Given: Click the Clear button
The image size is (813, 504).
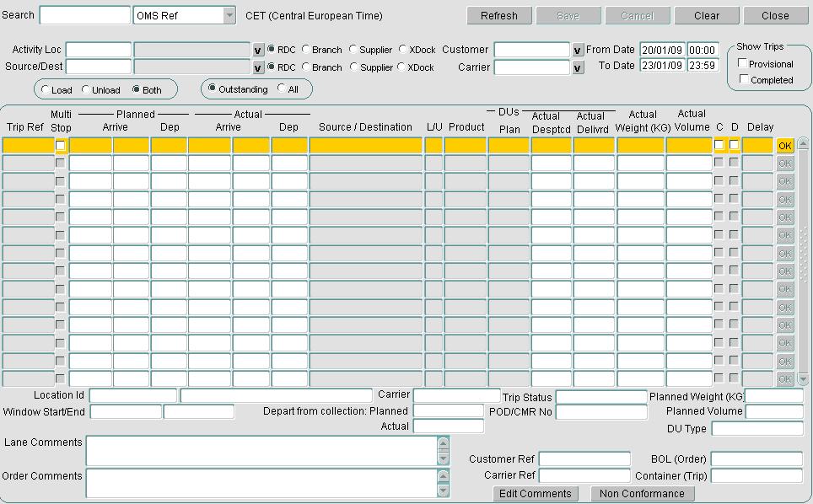Looking at the screenshot, I should coord(707,15).
